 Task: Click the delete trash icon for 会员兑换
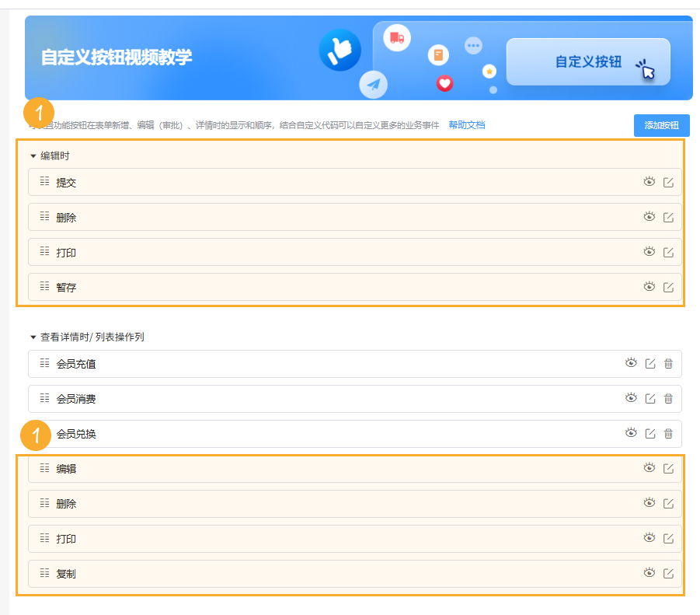pos(668,434)
